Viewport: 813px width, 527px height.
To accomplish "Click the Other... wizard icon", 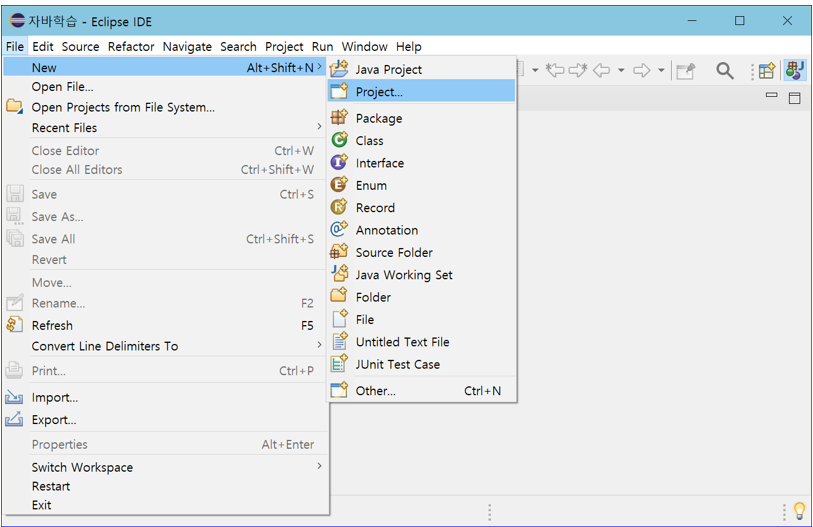I will (339, 390).
